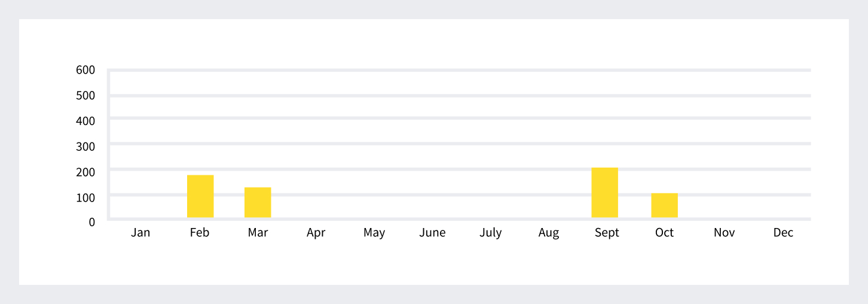868x304 pixels.
Task: Click the 100 y-axis value label
Action: 85,197
